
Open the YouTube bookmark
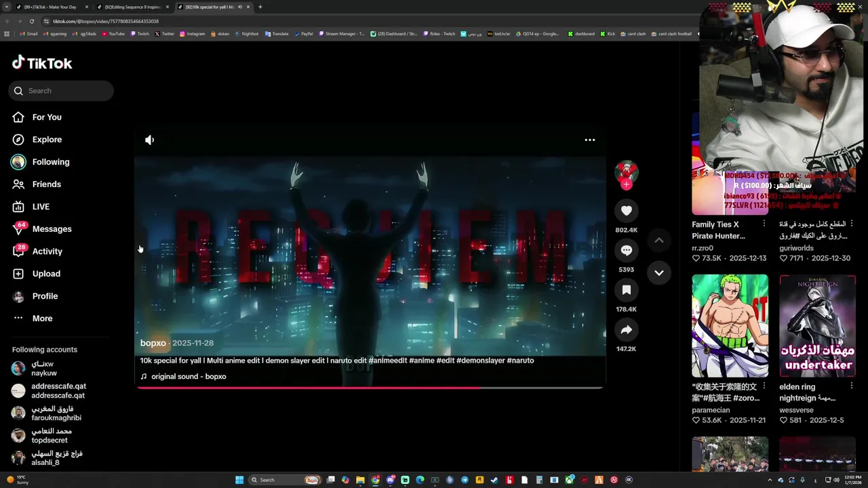(x=114, y=34)
